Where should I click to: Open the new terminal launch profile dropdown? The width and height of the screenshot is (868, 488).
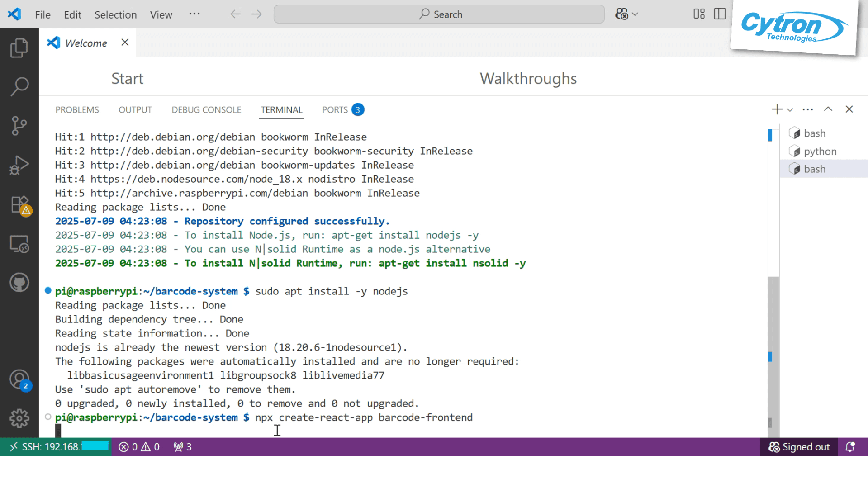[790, 110]
